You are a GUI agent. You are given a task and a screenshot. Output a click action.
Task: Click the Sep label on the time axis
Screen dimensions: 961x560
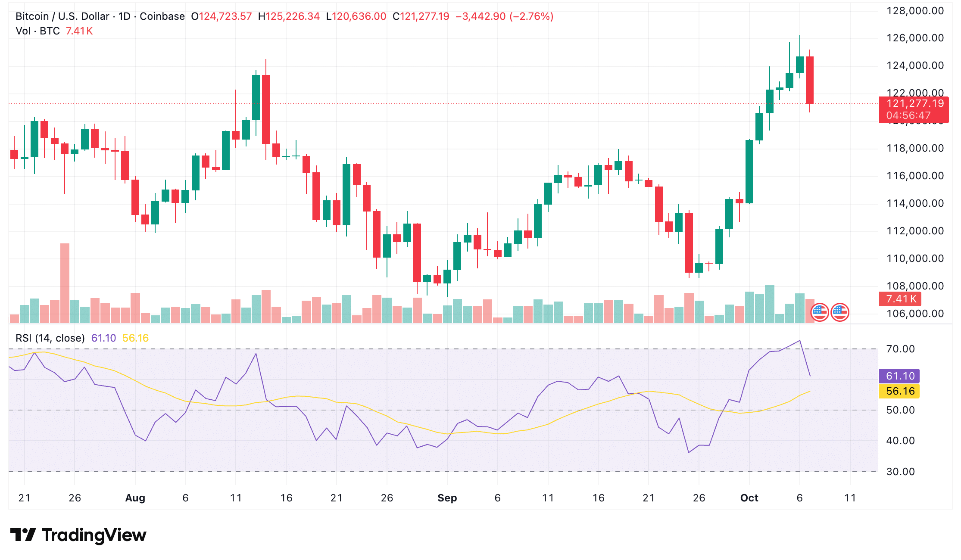point(447,498)
